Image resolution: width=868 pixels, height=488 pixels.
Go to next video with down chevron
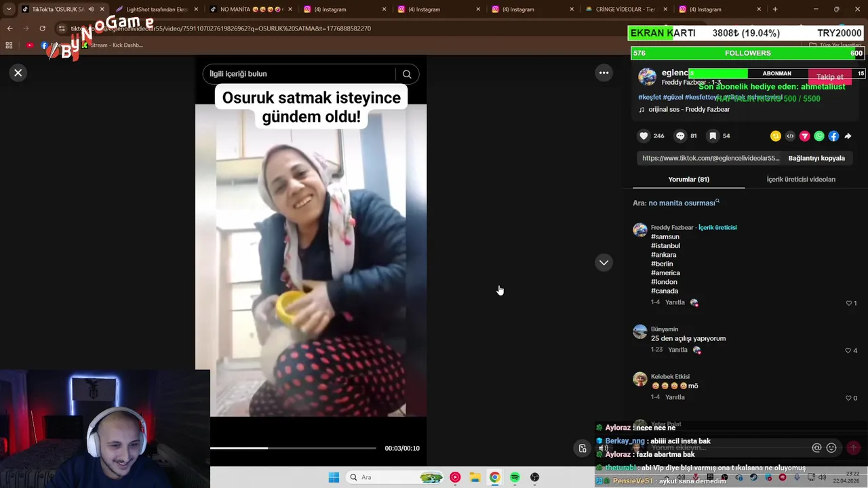click(x=604, y=262)
